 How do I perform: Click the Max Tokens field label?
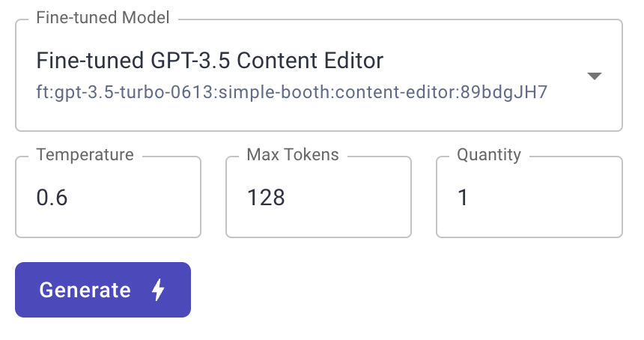(293, 155)
